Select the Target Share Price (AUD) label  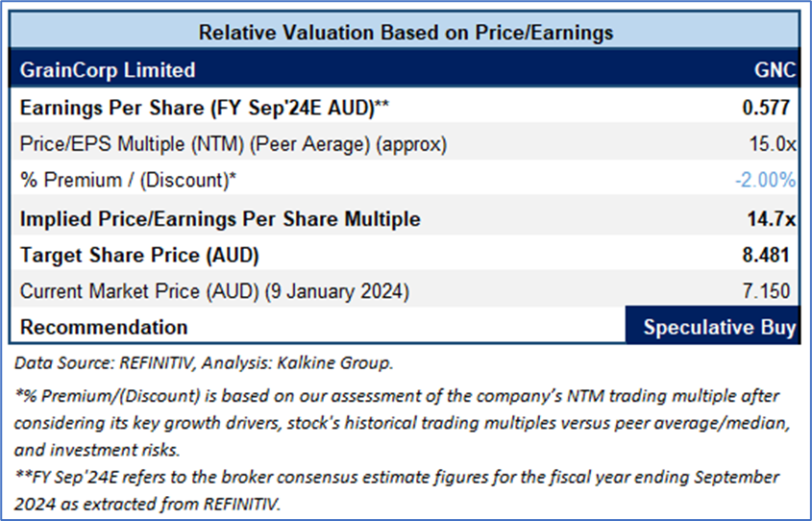tap(139, 257)
